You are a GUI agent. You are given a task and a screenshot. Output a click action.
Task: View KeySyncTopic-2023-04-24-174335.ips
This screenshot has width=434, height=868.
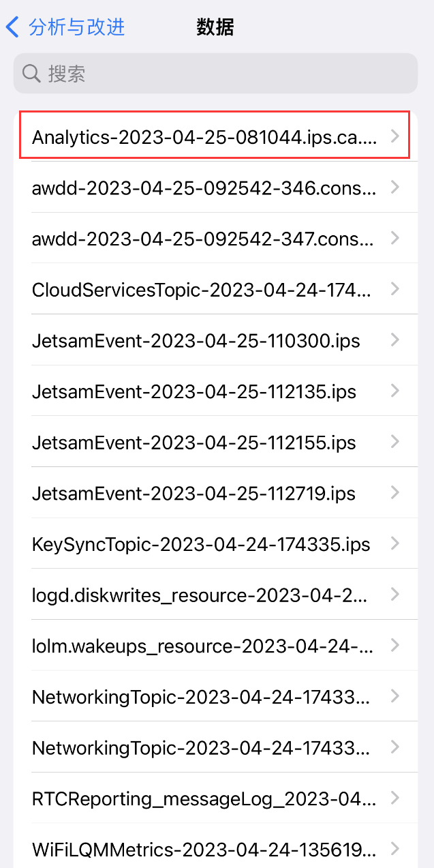(x=201, y=544)
